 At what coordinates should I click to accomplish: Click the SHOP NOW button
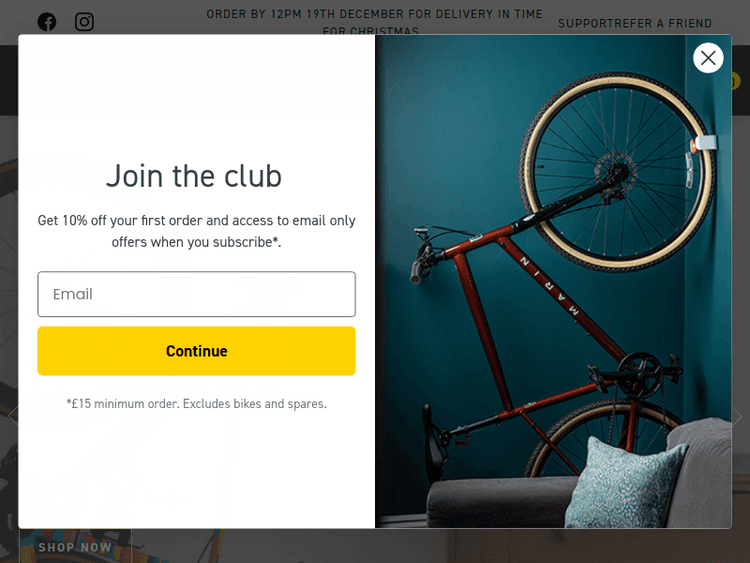coord(75,546)
